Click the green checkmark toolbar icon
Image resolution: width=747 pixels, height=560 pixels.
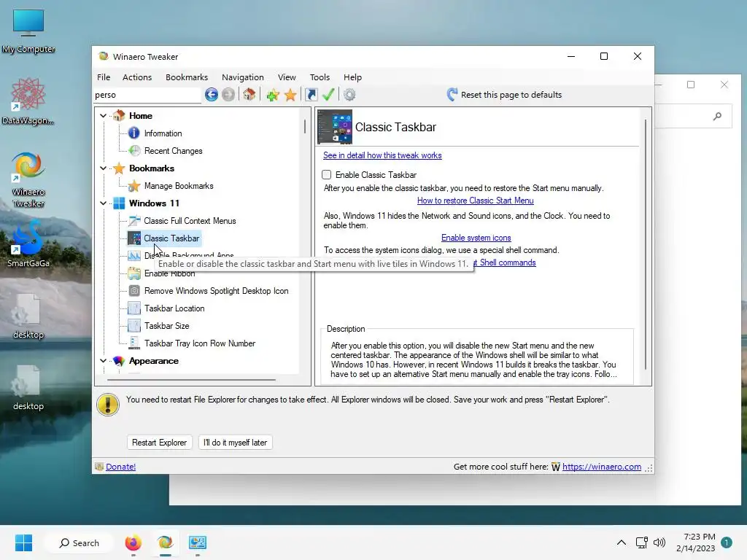tap(328, 94)
